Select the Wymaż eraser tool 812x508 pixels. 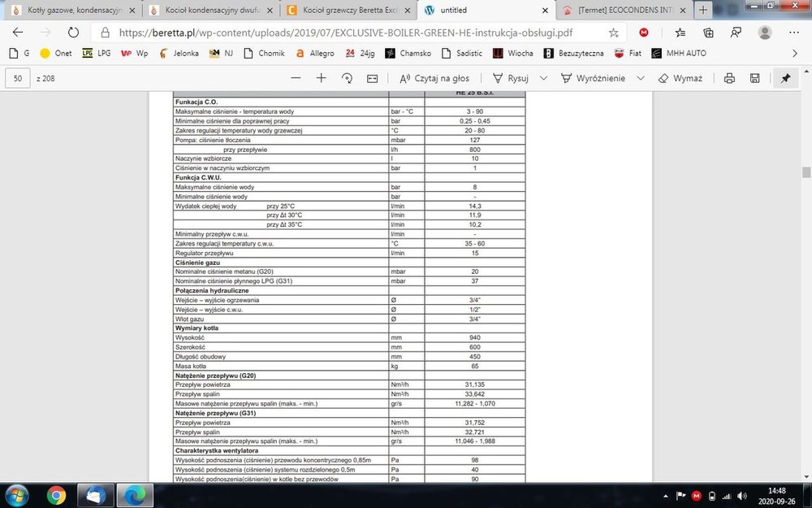[680, 78]
